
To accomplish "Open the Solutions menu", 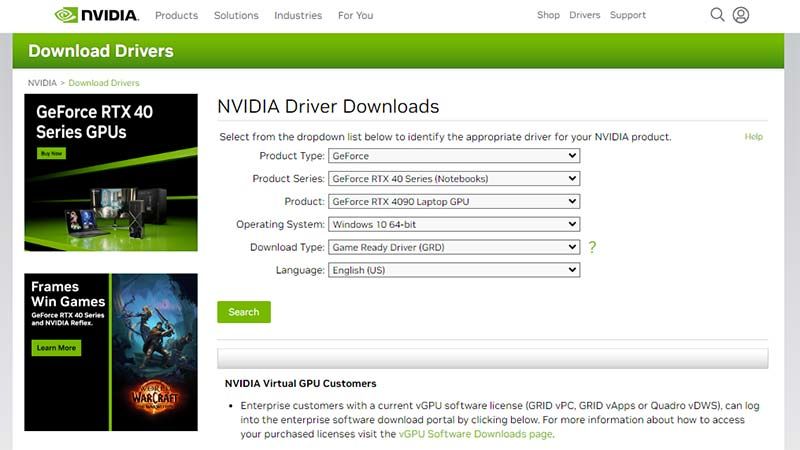I will point(236,15).
